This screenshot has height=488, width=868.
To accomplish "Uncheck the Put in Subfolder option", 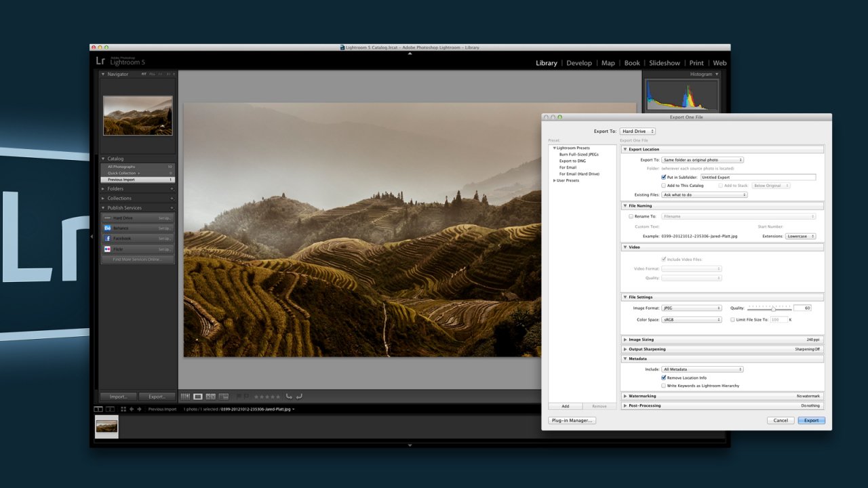I will click(663, 177).
